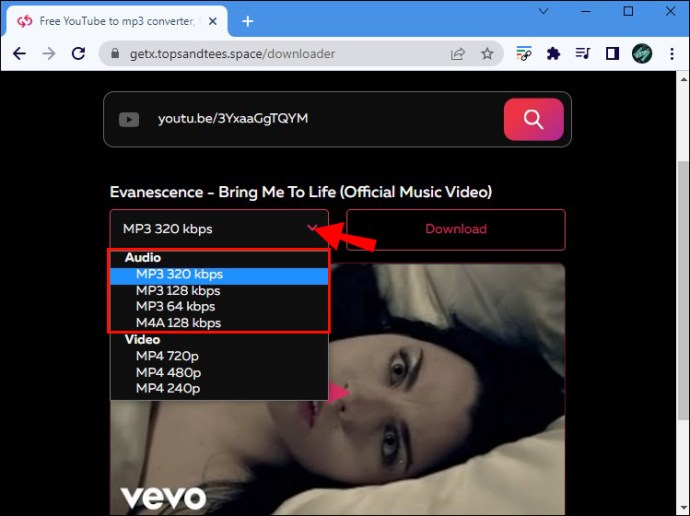
Task: Open the colorful link extension icon
Action: pyautogui.click(x=524, y=54)
